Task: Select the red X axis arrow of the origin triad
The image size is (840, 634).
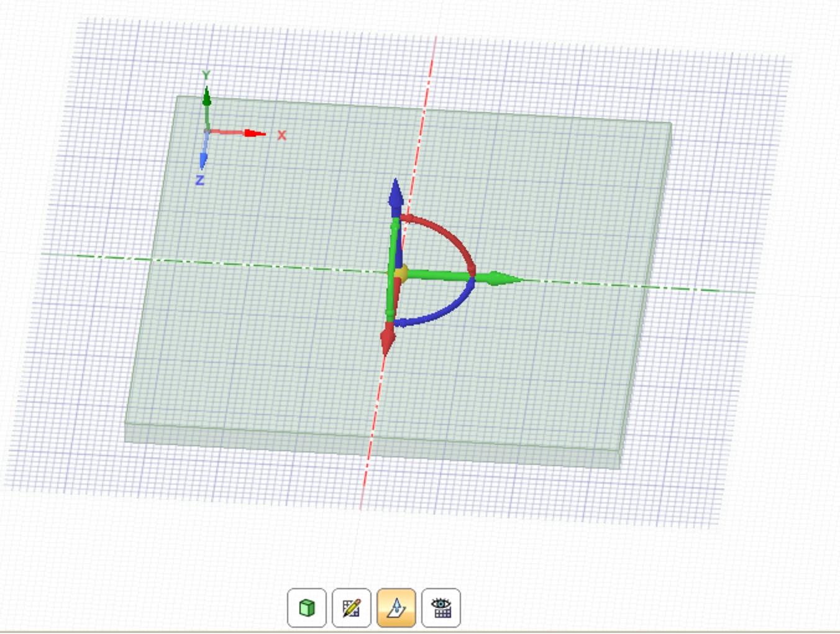Action: click(x=255, y=133)
